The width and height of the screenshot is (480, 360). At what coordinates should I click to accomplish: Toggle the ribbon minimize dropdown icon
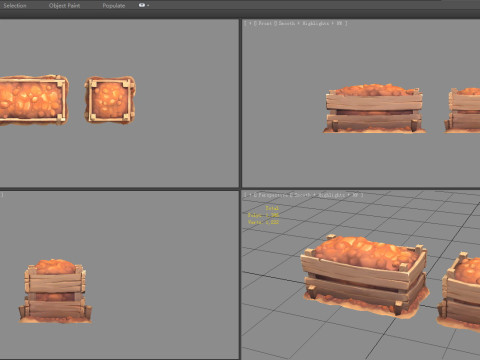pos(144,5)
